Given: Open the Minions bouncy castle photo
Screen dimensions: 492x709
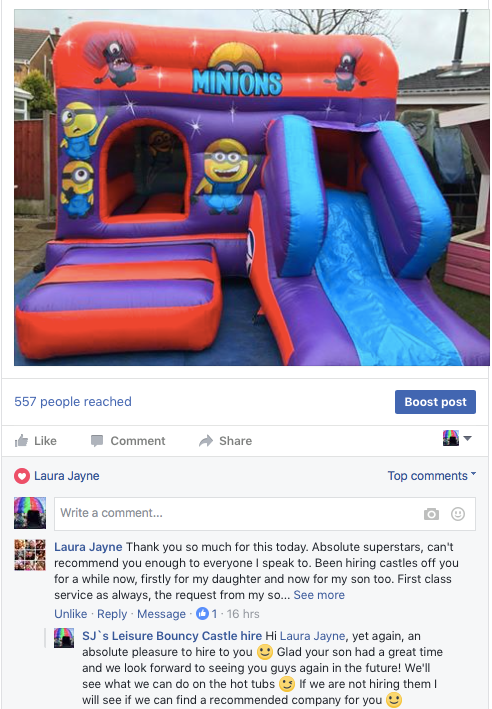Looking at the screenshot, I should (x=252, y=188).
